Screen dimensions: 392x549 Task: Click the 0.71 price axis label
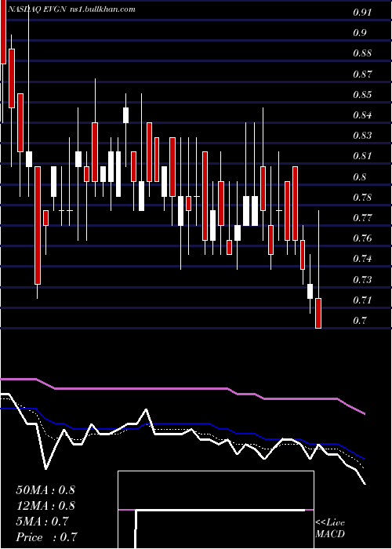pos(362,300)
